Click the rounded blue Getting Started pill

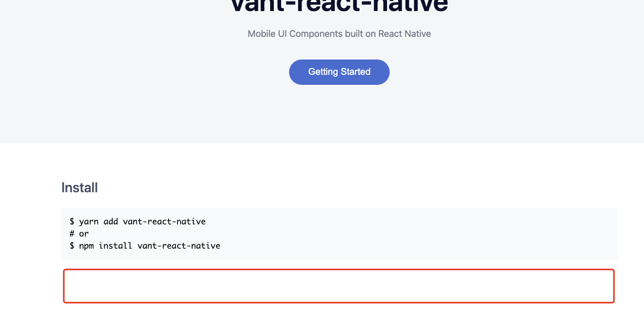pos(339,72)
